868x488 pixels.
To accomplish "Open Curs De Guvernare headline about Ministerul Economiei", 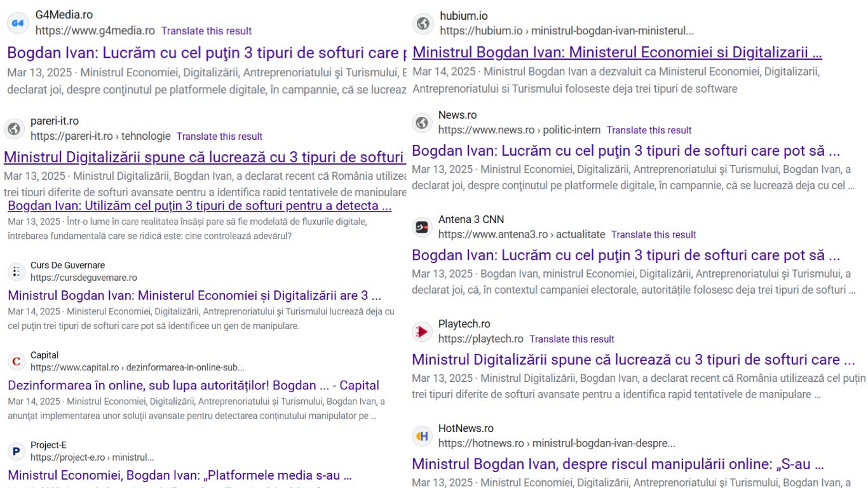I will pos(194,295).
